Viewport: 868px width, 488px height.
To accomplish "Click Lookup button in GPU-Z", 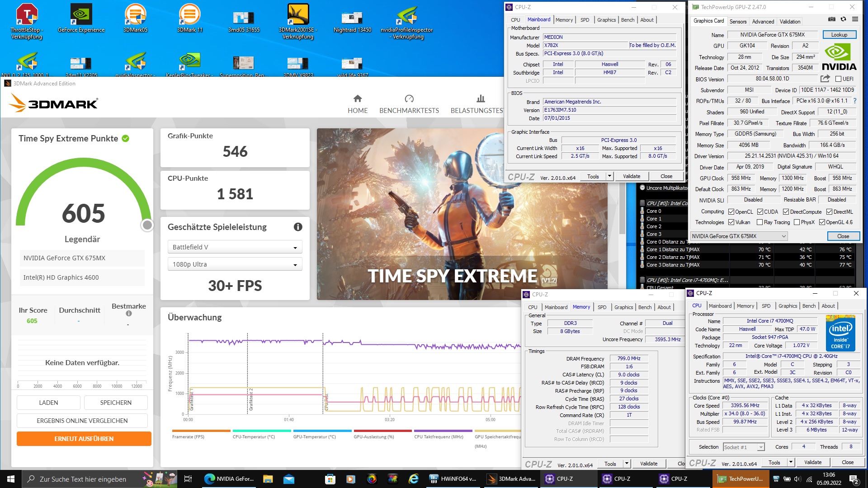I will coord(839,35).
